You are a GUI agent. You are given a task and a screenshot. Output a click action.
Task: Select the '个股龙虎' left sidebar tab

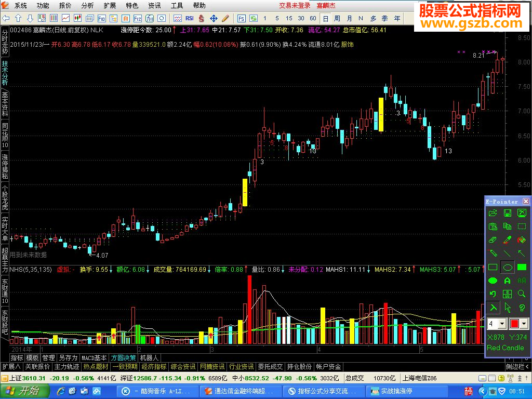pyautogui.click(x=5, y=198)
